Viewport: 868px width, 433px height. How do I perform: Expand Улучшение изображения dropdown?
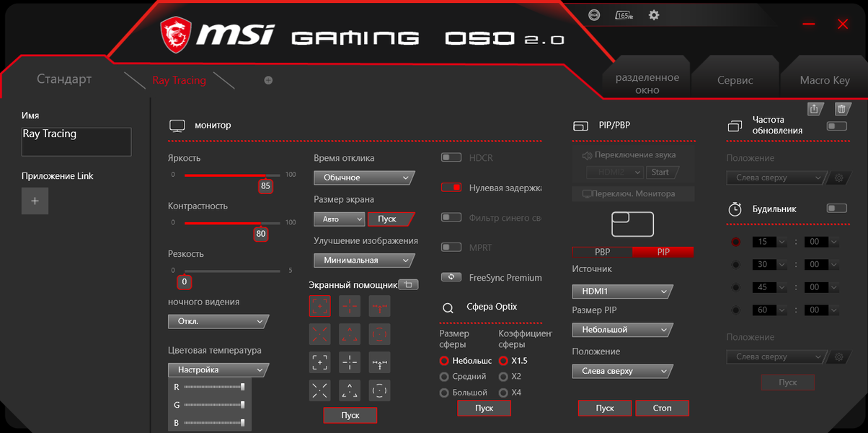click(x=363, y=260)
